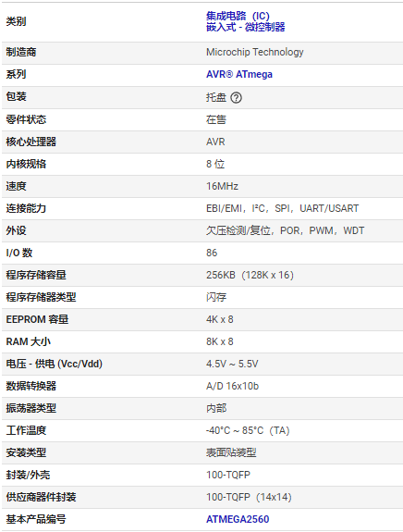Click the help icon next to 托盘

(x=236, y=98)
